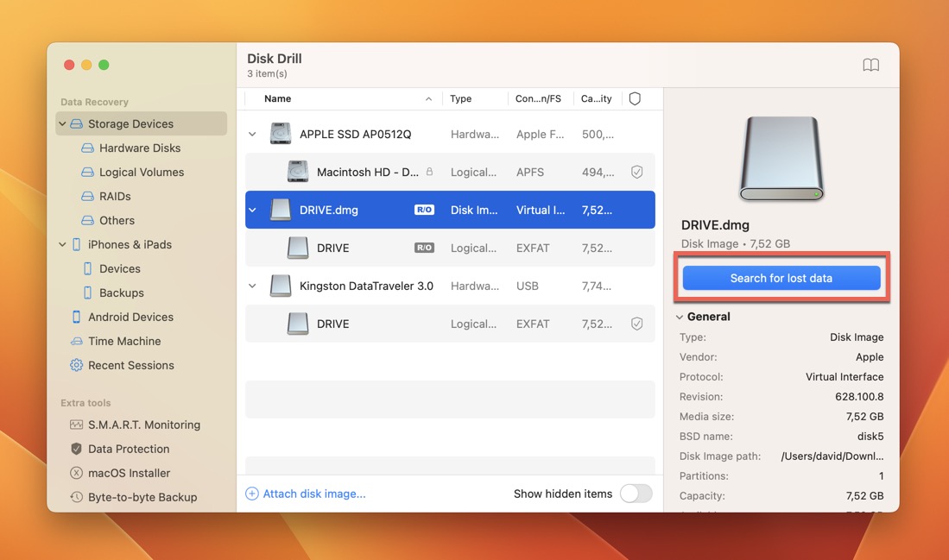This screenshot has height=560, width=949.
Task: Click the DRIVE.dmg disk image icon
Action: click(281, 210)
